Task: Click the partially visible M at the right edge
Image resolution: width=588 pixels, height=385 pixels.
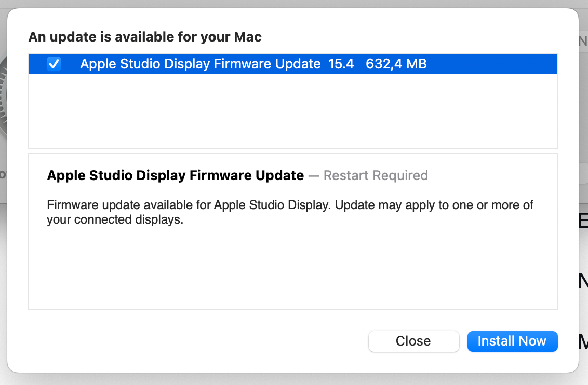Action: [583, 341]
